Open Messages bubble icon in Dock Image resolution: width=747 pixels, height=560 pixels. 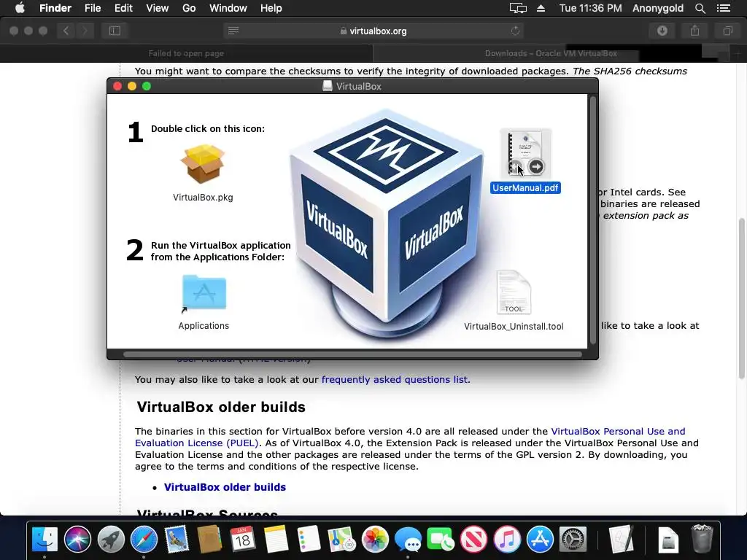408,540
